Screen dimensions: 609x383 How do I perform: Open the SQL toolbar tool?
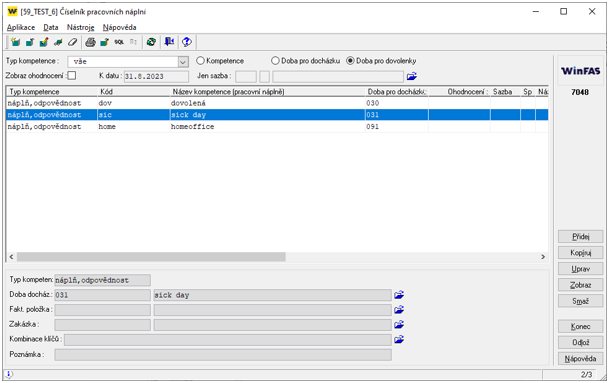coord(119,42)
